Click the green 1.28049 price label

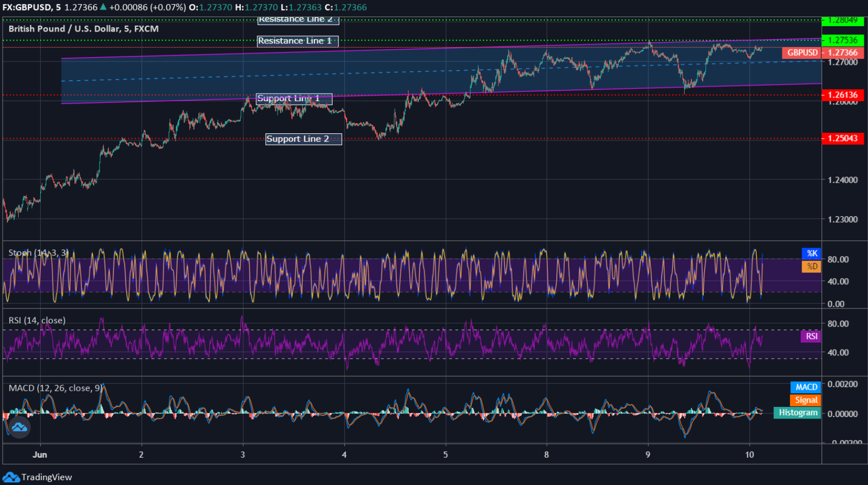click(x=843, y=22)
